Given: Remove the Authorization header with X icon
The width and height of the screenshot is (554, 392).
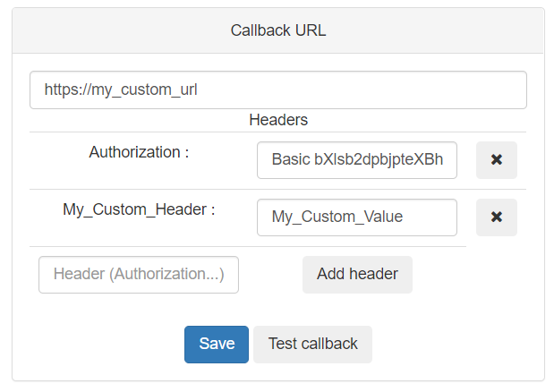Looking at the screenshot, I should click(496, 160).
